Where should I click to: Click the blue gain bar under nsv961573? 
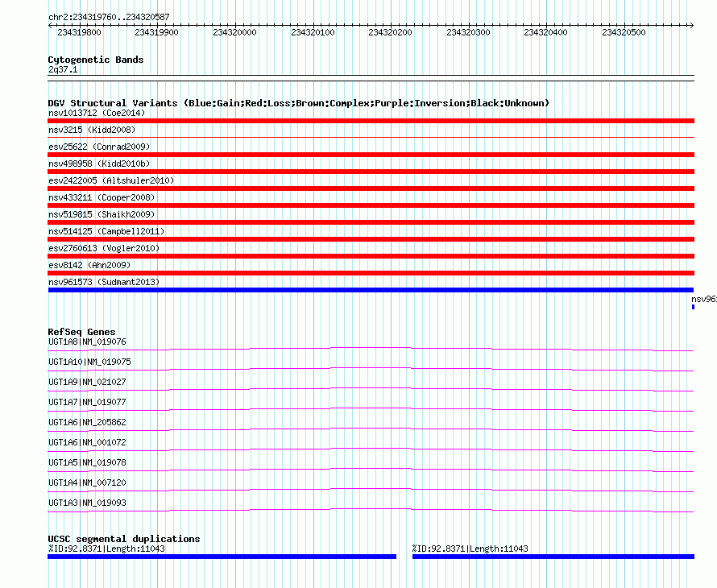[x=371, y=290]
